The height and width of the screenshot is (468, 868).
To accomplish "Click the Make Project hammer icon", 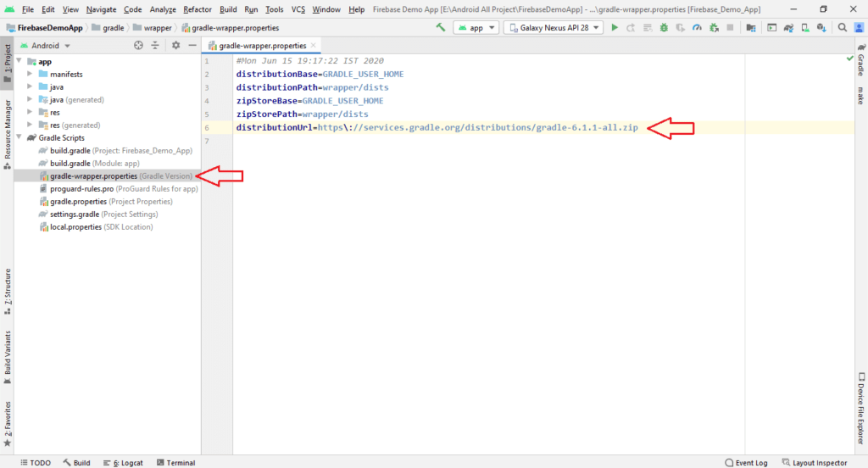I will (441, 27).
